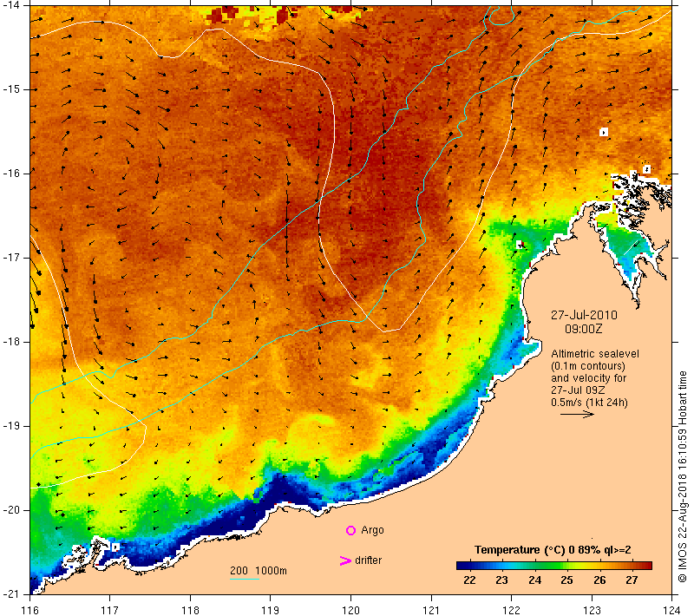Click longitude axis label 119
694x616 pixels.
(x=271, y=610)
